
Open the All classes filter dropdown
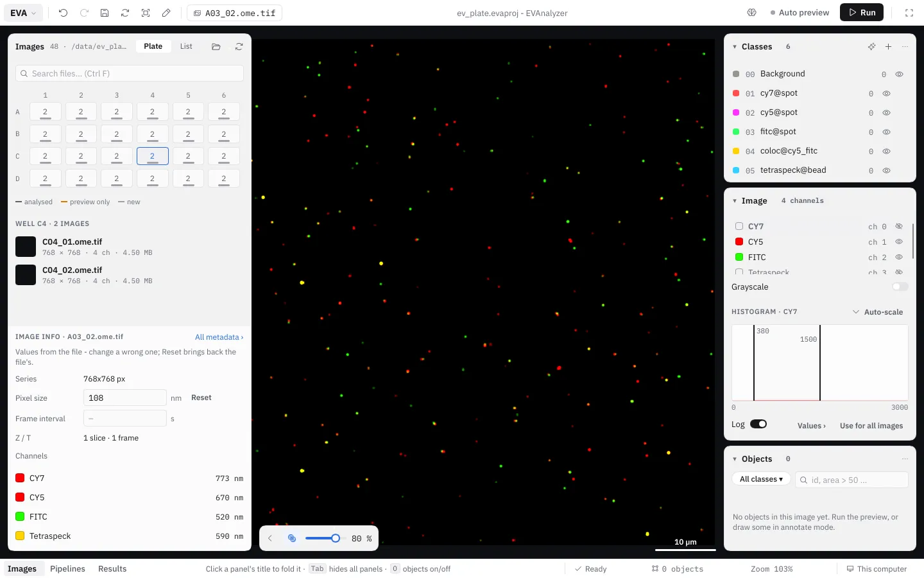click(x=761, y=480)
